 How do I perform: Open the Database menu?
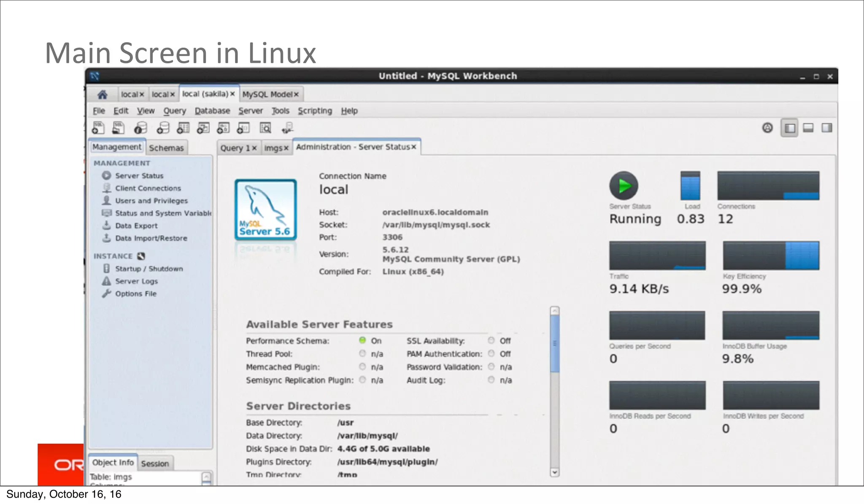pos(212,111)
